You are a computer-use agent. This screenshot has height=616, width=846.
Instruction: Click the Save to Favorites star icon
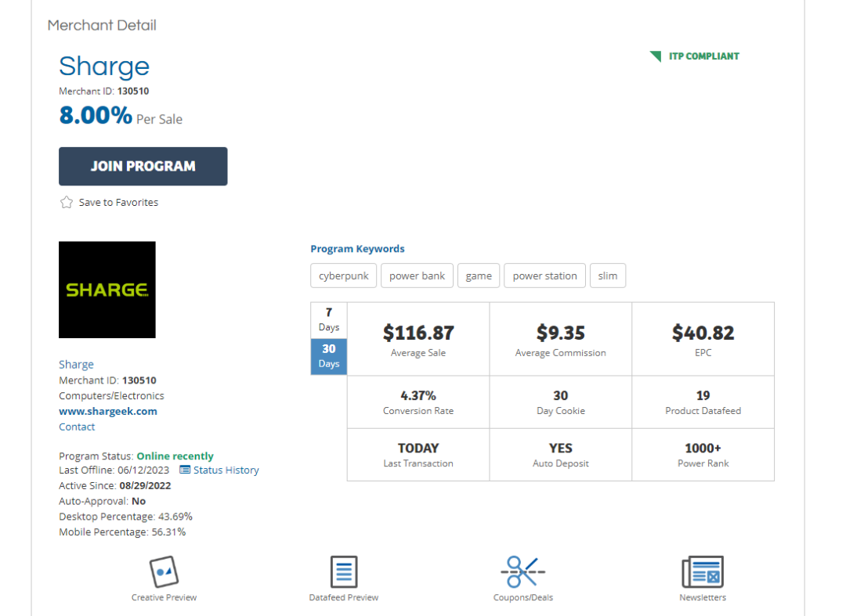point(67,202)
